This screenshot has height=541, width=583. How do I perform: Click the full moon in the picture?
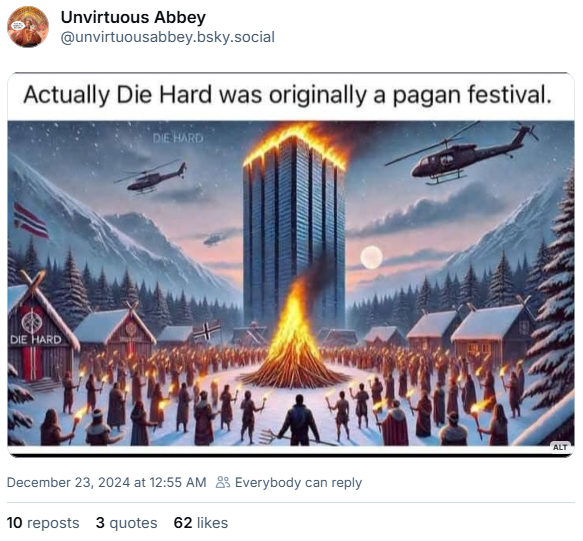pos(371,257)
